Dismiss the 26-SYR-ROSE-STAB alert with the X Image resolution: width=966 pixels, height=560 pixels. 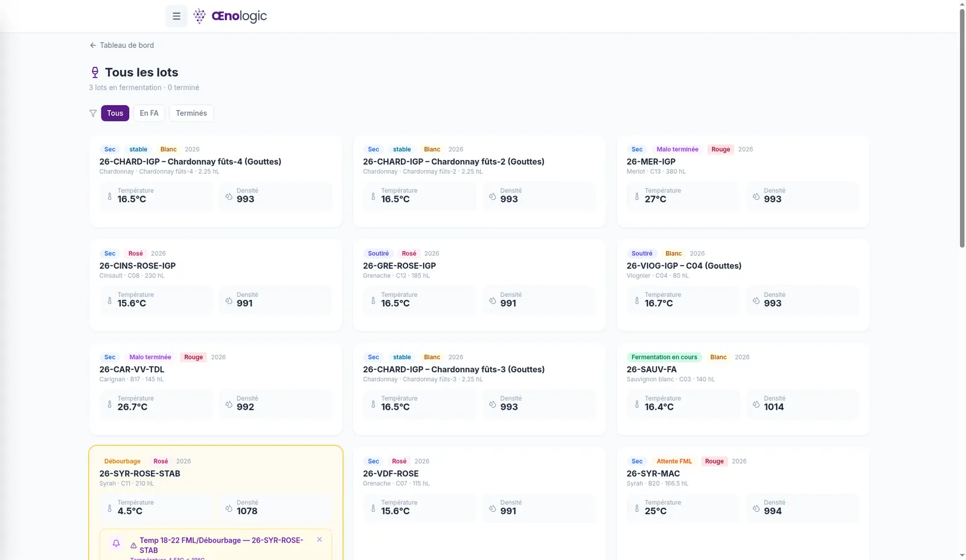pos(319,539)
